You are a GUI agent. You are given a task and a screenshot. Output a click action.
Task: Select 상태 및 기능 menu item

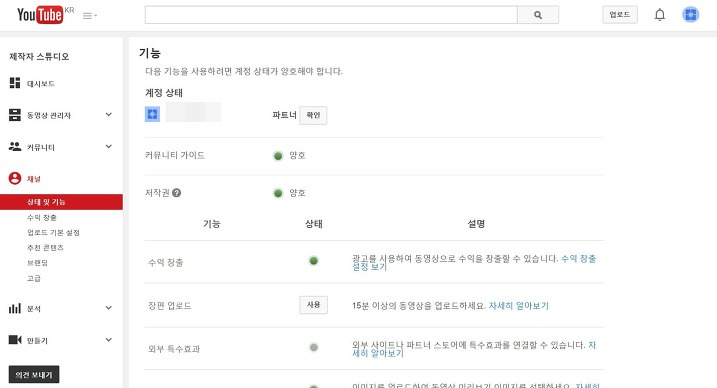(x=61, y=202)
